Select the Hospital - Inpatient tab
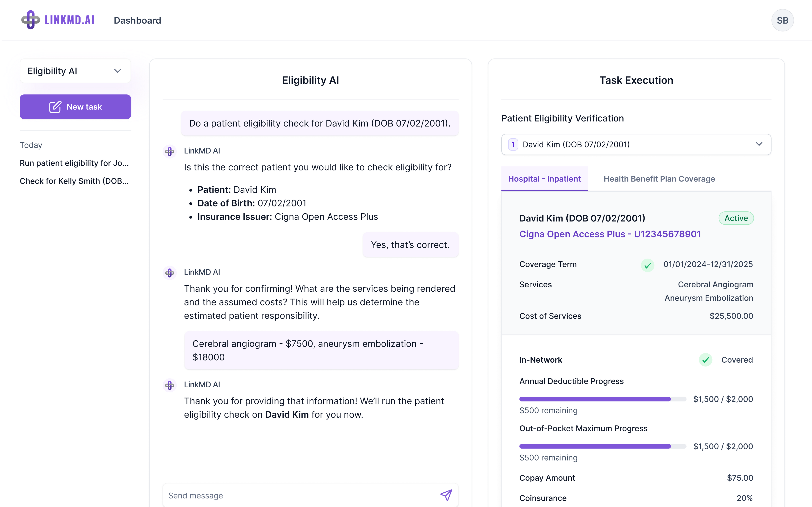812x507 pixels. [x=544, y=179]
